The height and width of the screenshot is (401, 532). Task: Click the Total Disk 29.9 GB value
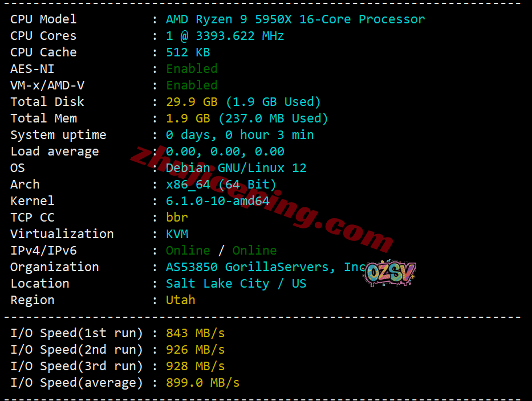[x=192, y=102]
